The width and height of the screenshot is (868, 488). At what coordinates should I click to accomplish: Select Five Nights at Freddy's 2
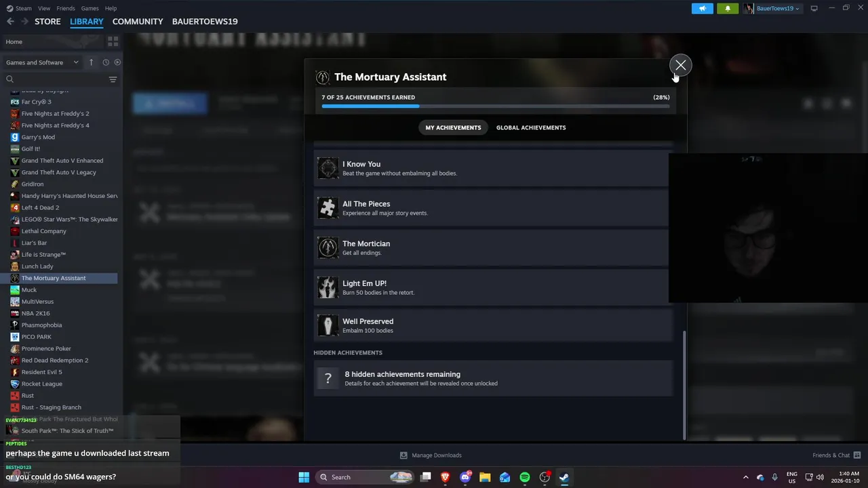50,113
